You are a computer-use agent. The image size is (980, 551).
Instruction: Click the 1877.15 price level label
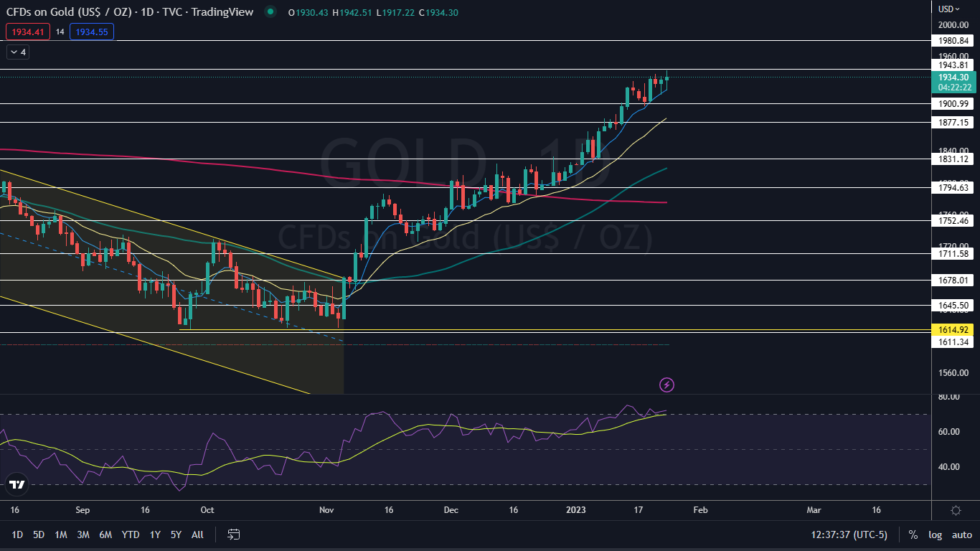click(954, 123)
